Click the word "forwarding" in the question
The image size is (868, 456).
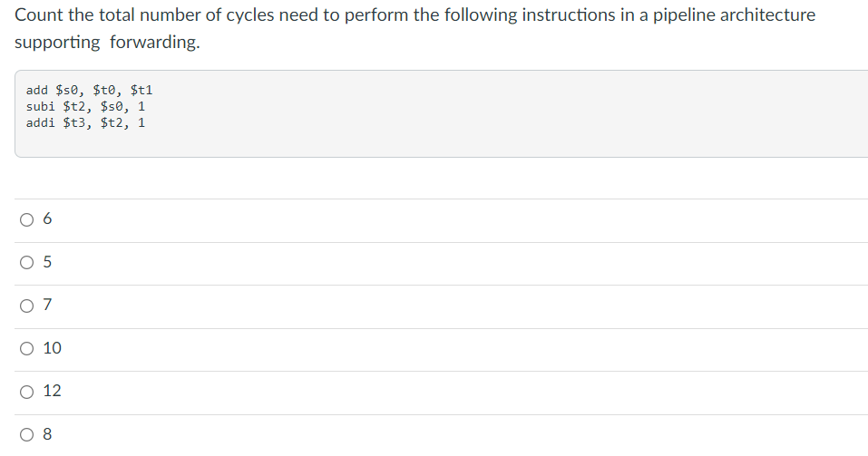(x=152, y=42)
